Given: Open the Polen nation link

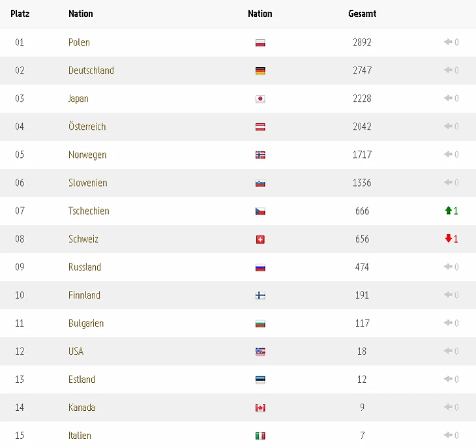Looking at the screenshot, I should click(79, 42).
